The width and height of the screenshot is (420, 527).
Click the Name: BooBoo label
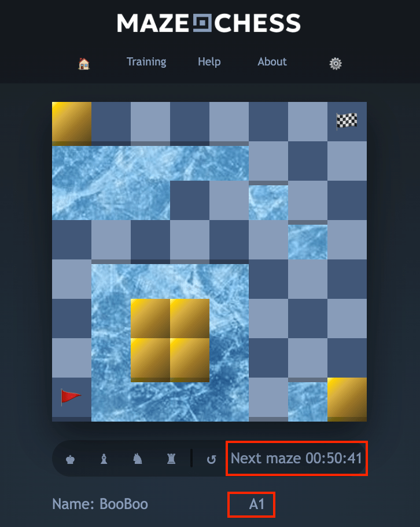tap(100, 504)
